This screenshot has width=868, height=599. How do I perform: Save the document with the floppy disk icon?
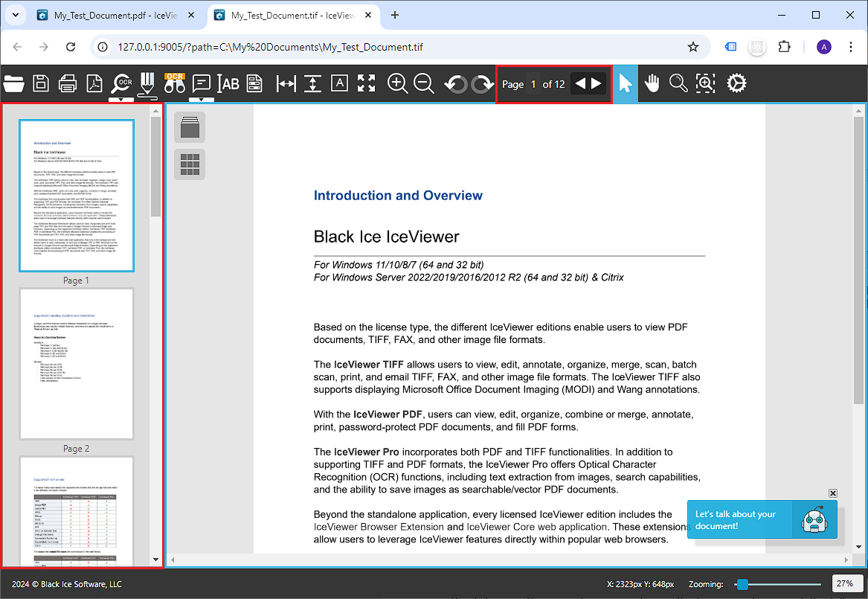(41, 83)
